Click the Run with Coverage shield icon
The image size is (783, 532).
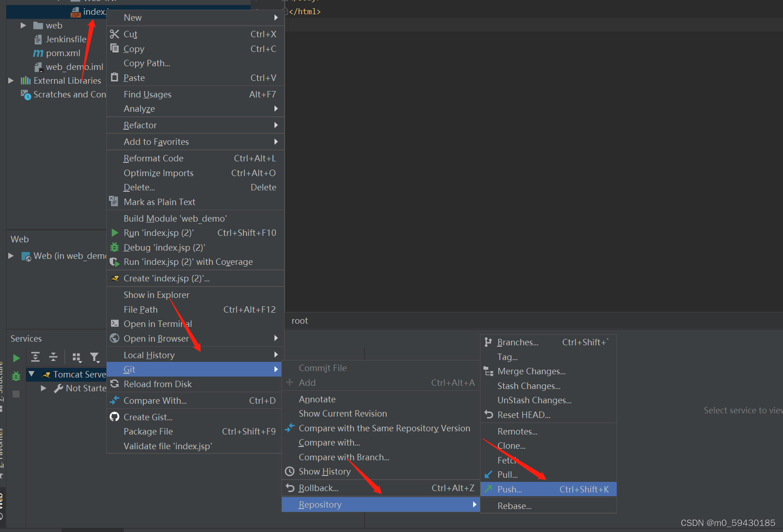pos(114,262)
